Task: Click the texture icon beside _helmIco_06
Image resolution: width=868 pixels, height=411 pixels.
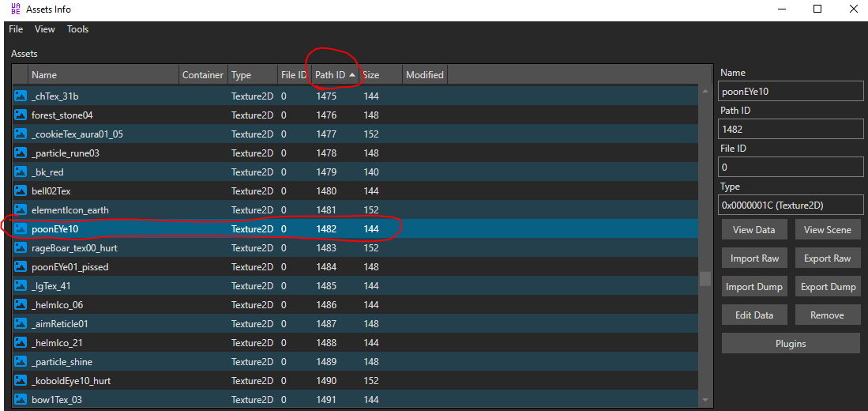Action: [x=21, y=304]
